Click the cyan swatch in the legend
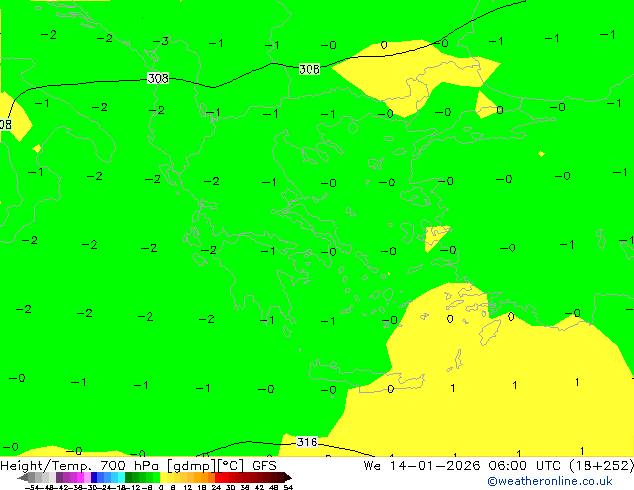 point(122,477)
